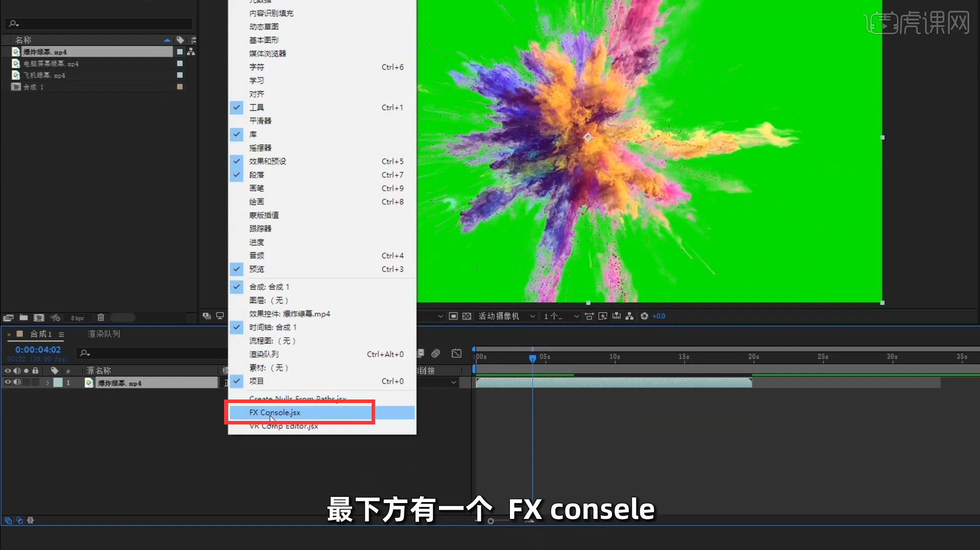Screen dimensions: 980x550
Task: Toggle the region of interest icon in viewer
Action: coord(453,316)
